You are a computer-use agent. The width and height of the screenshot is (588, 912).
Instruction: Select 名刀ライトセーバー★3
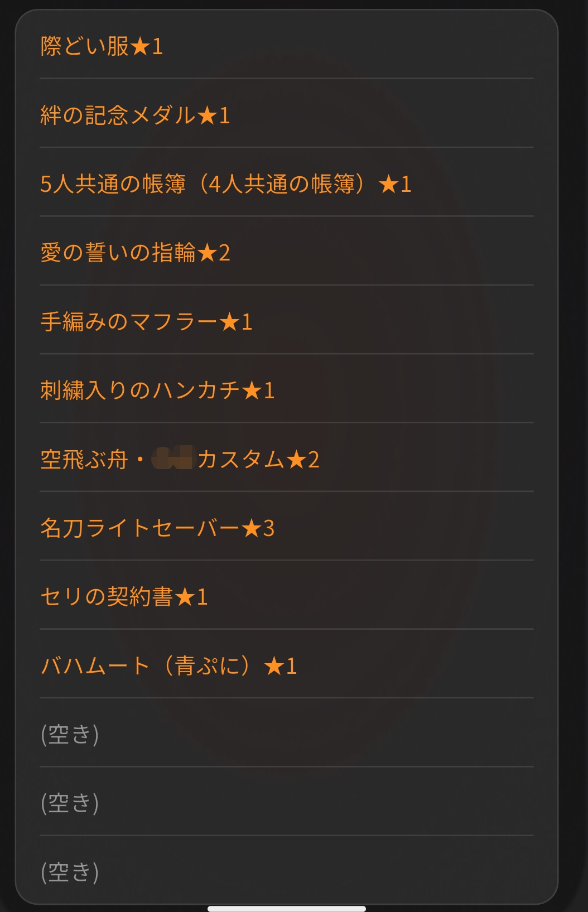coord(286,528)
